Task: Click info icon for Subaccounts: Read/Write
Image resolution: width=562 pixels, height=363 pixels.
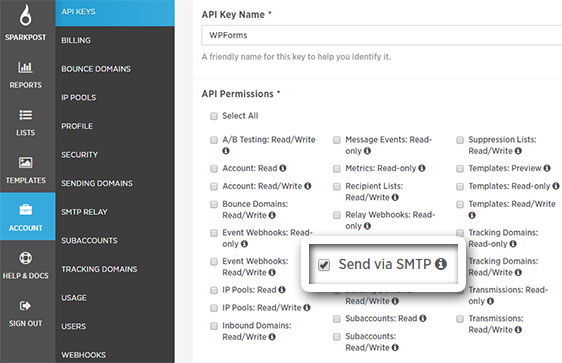Action: (395, 348)
